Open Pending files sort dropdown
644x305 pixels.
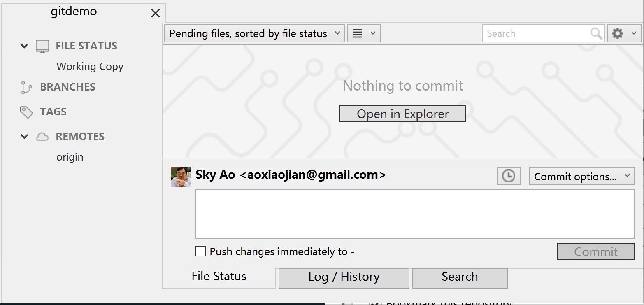[x=254, y=33]
